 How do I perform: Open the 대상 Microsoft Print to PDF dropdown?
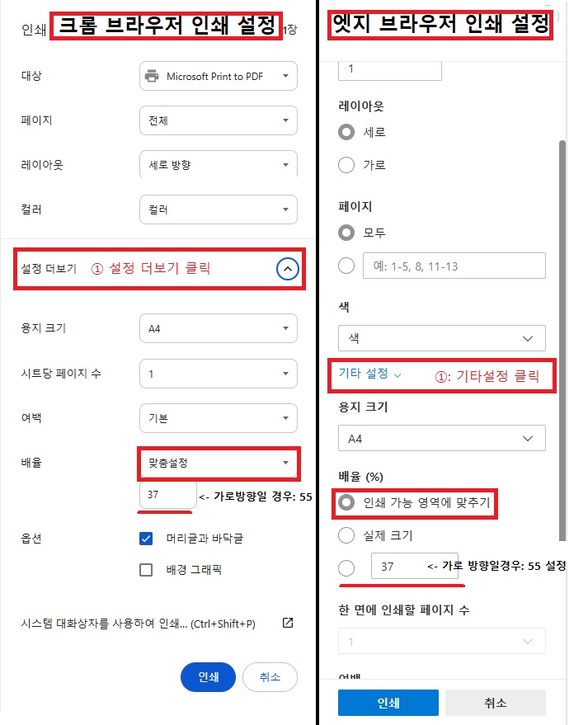219,76
